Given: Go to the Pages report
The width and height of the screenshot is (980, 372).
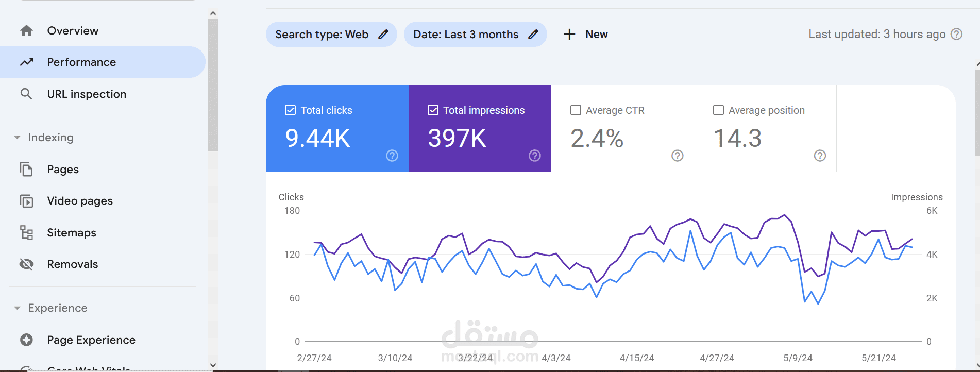Looking at the screenshot, I should coord(103,169).
